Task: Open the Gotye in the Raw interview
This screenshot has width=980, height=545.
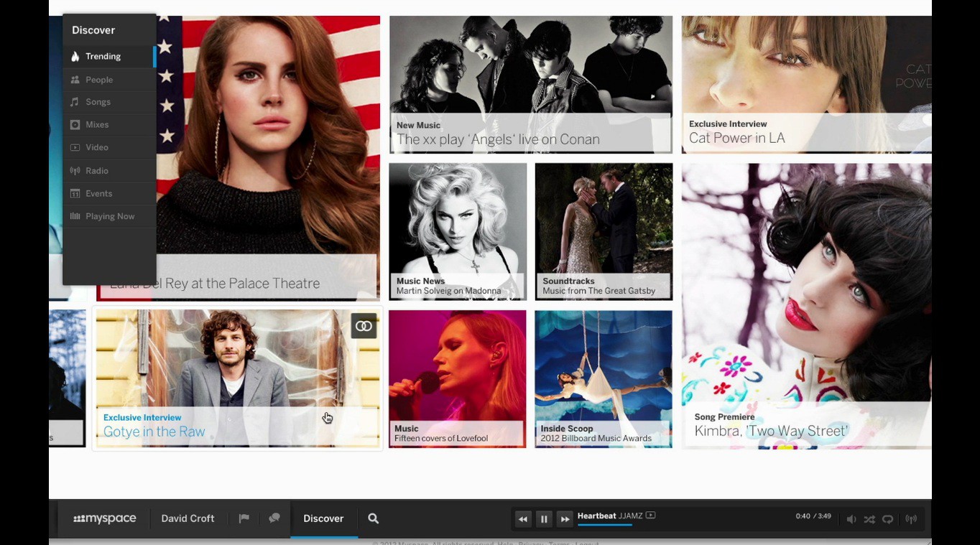Action: 154,432
